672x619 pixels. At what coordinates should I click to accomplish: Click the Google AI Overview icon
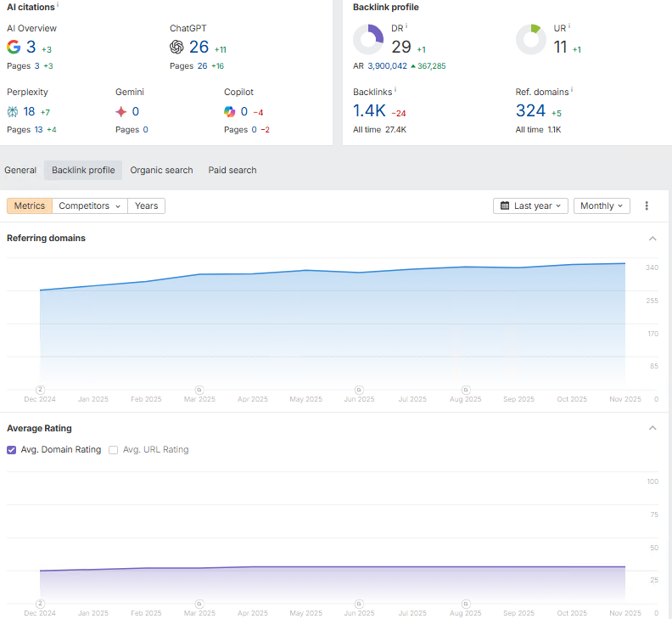point(14,47)
